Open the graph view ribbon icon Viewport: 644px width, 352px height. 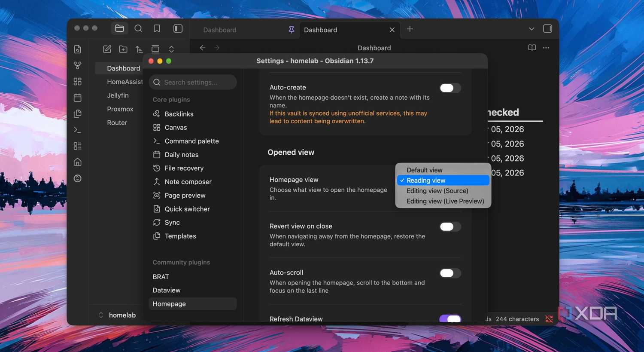(x=77, y=65)
